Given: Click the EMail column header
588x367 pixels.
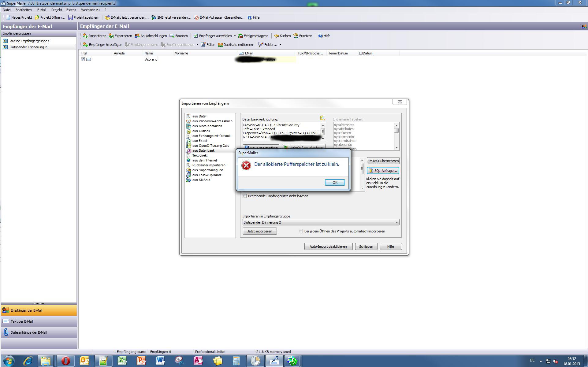Looking at the screenshot, I should click(266, 53).
